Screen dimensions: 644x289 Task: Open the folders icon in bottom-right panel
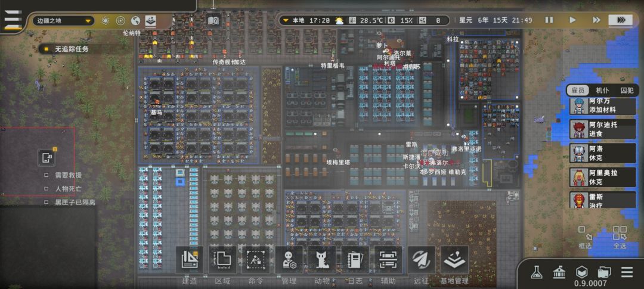604,271
